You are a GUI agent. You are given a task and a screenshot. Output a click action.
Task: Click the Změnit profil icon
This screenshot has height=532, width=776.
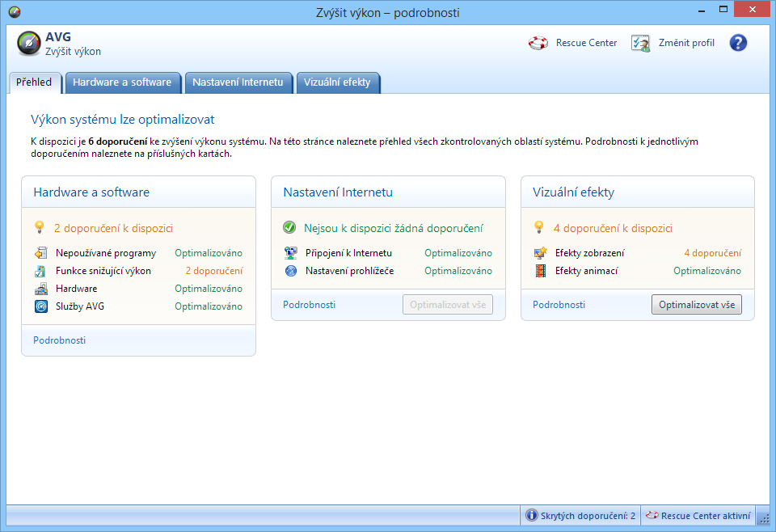tap(641, 43)
